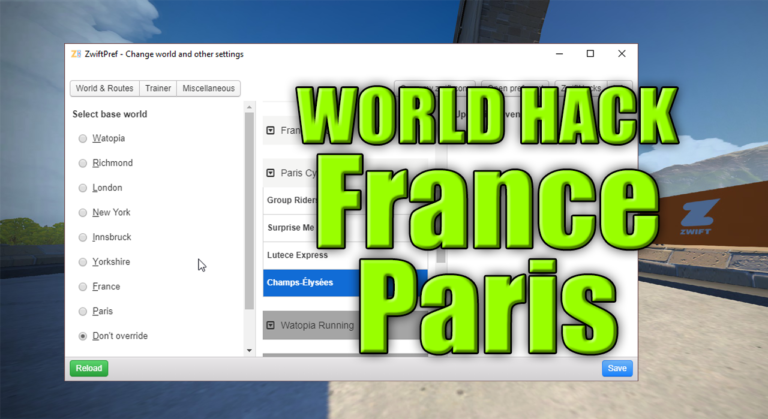Screen dimensions: 768x419
Task: Open the Miscellaneous tab
Action: (208, 88)
